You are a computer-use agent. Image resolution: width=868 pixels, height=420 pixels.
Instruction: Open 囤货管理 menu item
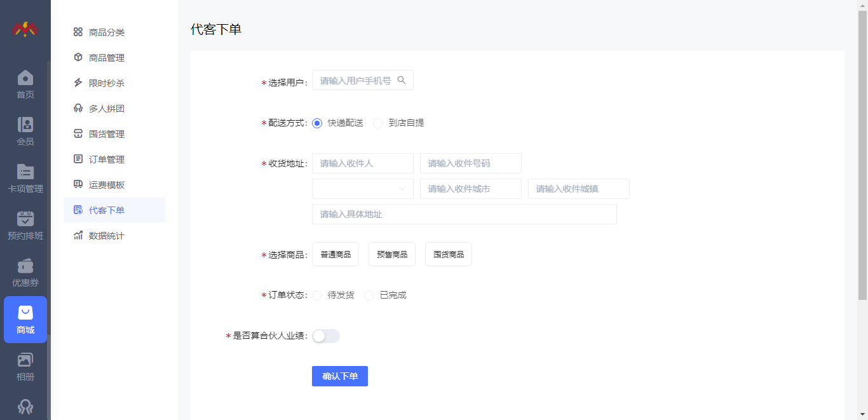[114, 133]
